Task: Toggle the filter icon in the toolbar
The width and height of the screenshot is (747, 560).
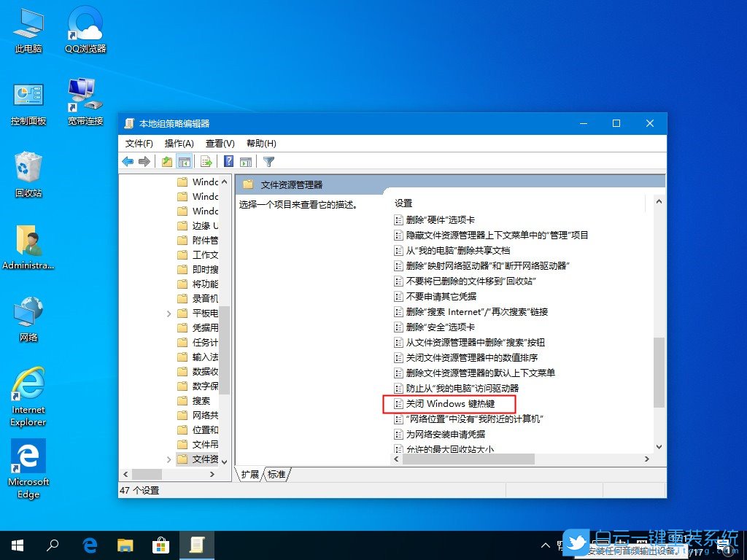Action: click(268, 160)
